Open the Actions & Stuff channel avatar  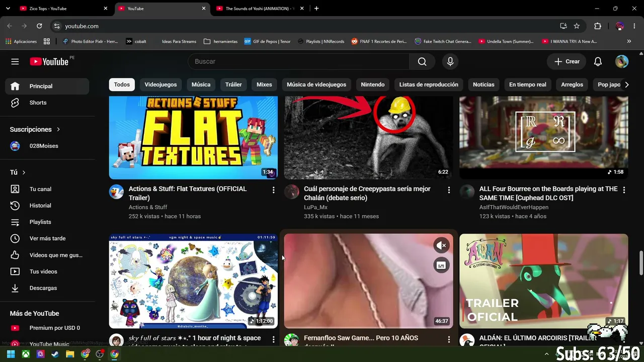116,192
